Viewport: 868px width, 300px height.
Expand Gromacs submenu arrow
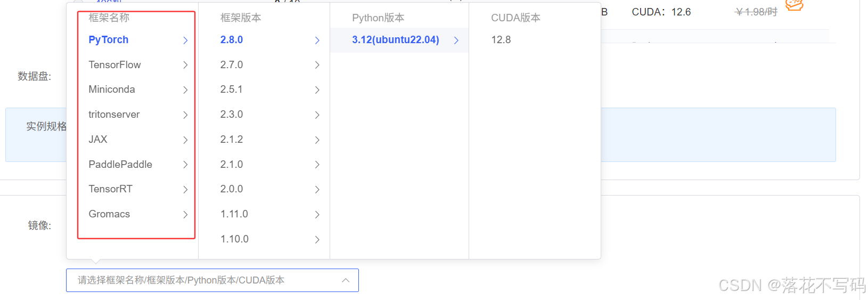(185, 215)
